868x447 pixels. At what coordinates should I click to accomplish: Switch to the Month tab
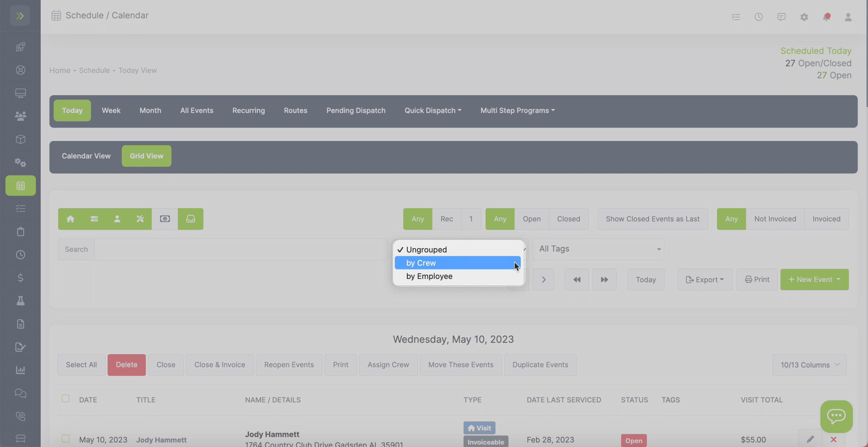(x=150, y=110)
